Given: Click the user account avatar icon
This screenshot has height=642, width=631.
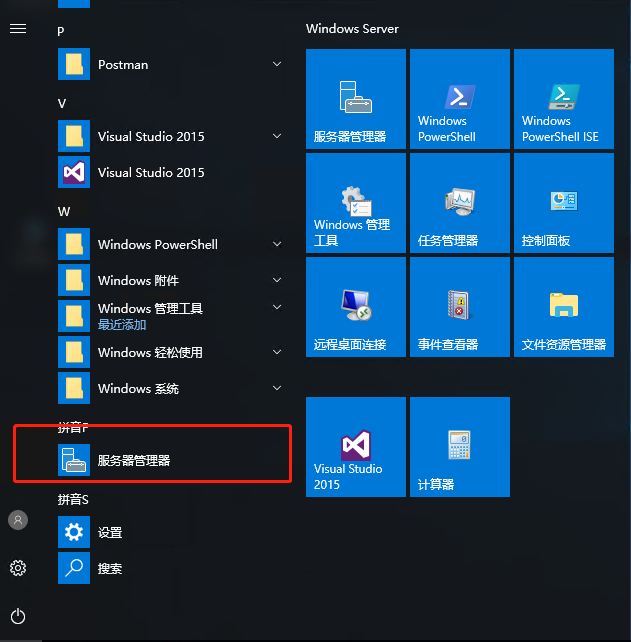Looking at the screenshot, I should (18, 520).
